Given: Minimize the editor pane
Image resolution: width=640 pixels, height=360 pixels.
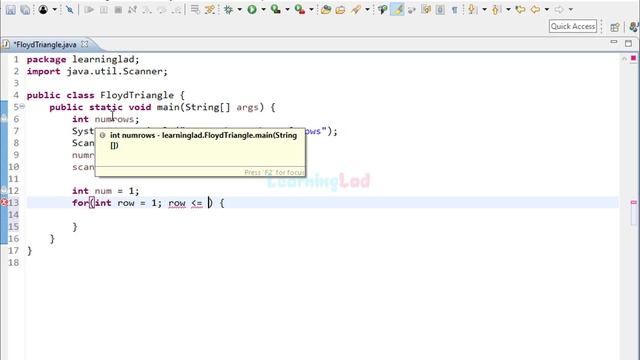Looking at the screenshot, I should (613, 42).
